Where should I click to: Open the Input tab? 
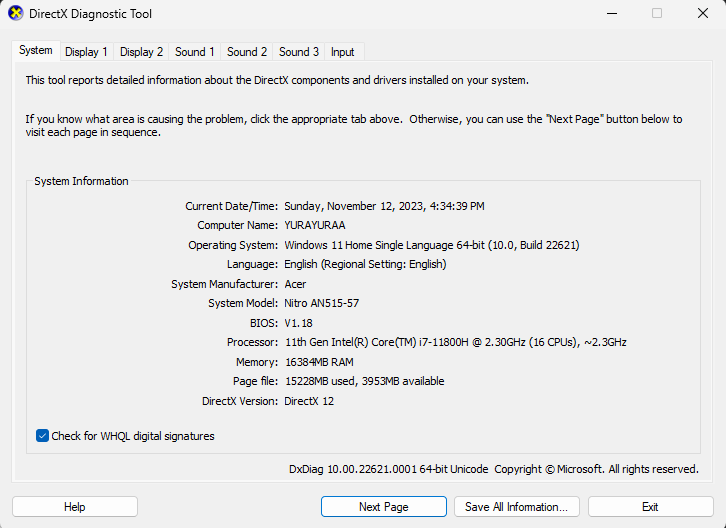(x=342, y=52)
